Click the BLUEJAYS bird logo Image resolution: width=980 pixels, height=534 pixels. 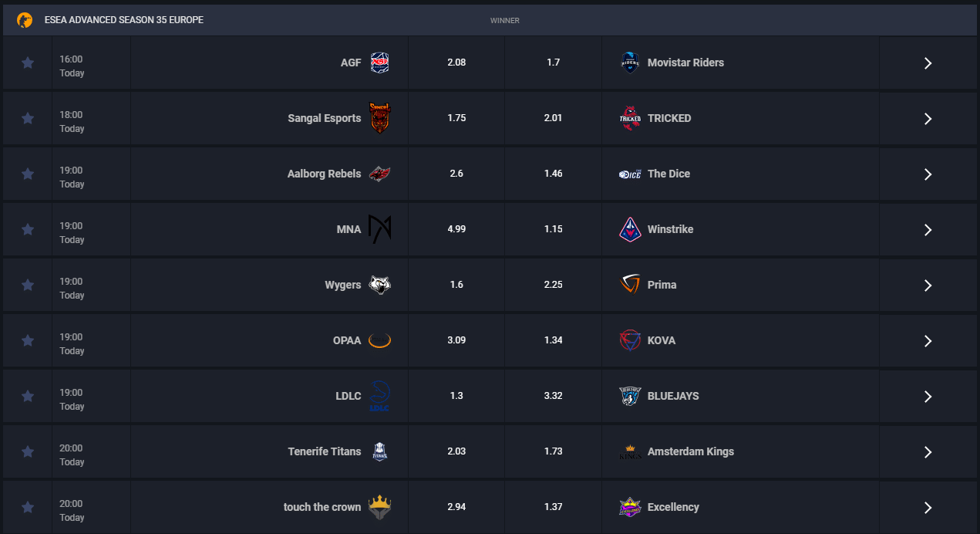point(630,396)
